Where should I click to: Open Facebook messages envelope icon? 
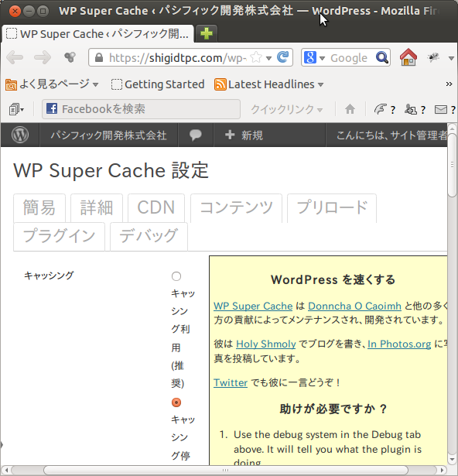coord(441,109)
